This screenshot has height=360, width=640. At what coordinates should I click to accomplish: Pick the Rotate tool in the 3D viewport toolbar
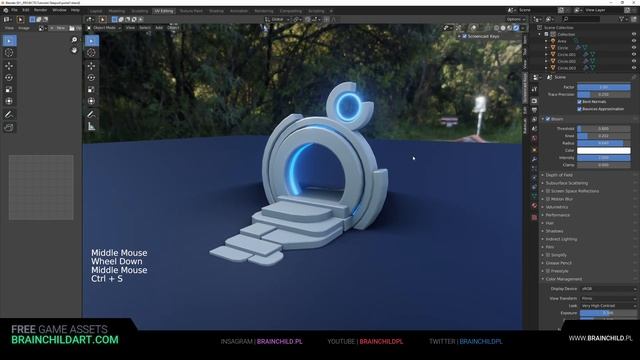(x=91, y=78)
